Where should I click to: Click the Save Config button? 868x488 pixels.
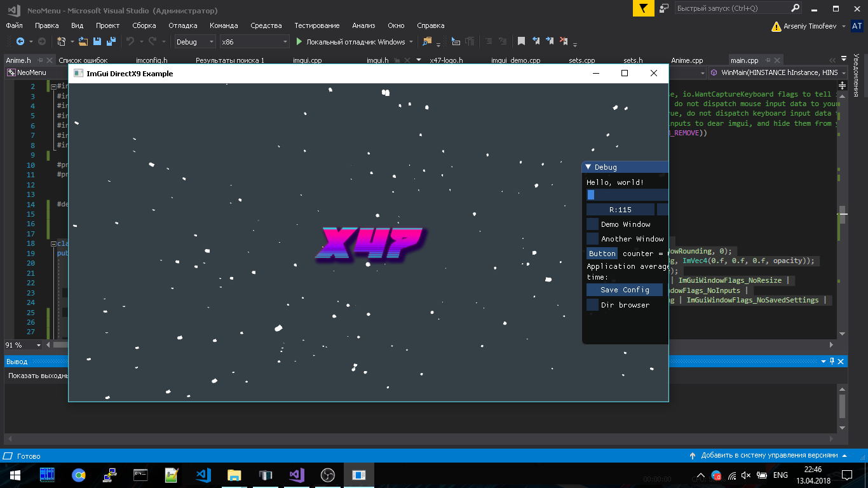(x=624, y=290)
